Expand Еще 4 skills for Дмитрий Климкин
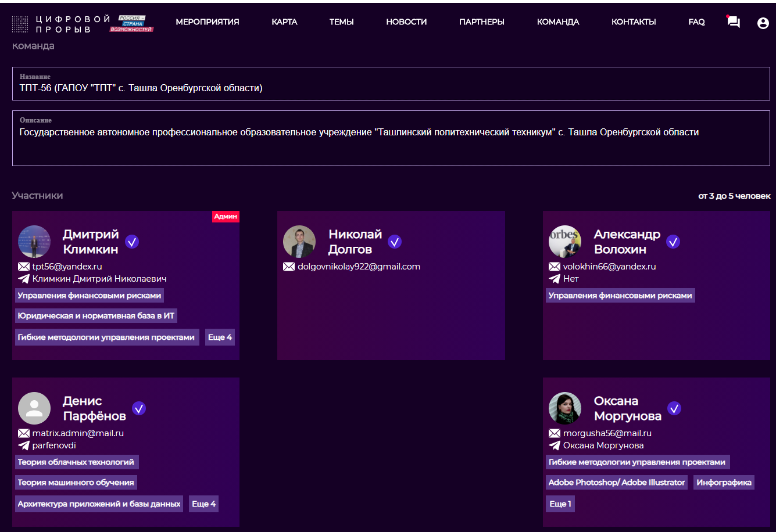This screenshot has width=776, height=532. pyautogui.click(x=220, y=337)
